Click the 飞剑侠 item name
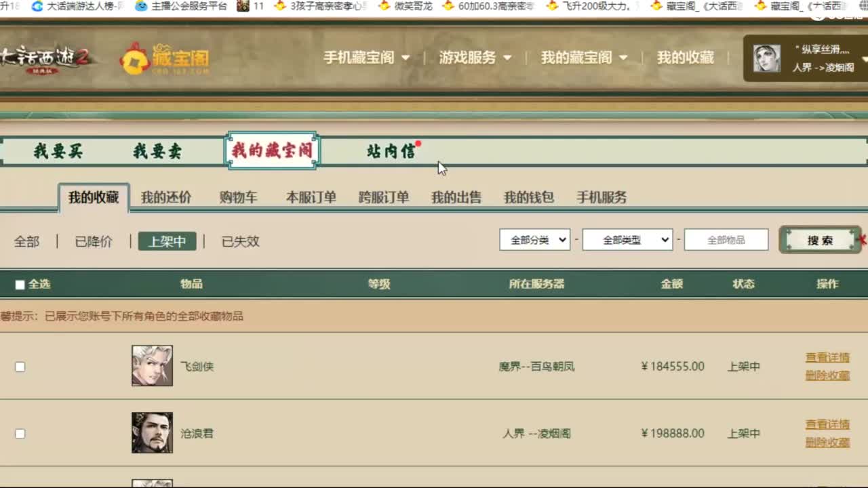Viewport: 868px width, 488px height. 197,367
